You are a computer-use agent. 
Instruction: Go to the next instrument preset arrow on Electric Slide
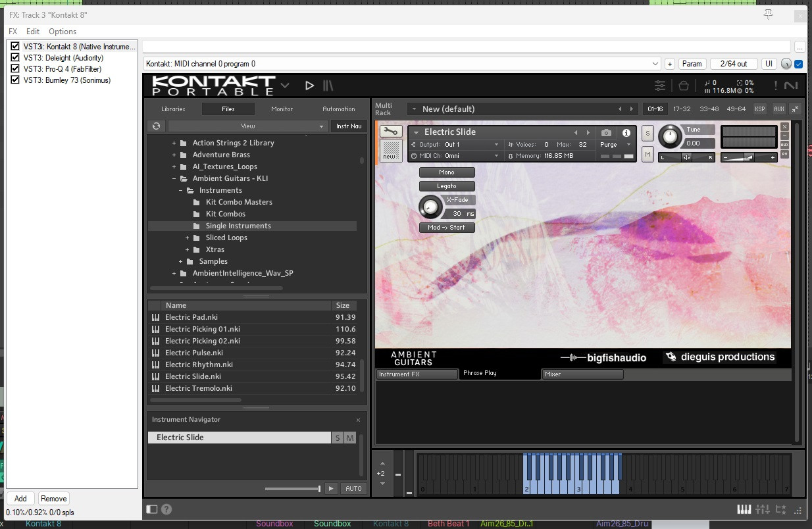click(588, 132)
